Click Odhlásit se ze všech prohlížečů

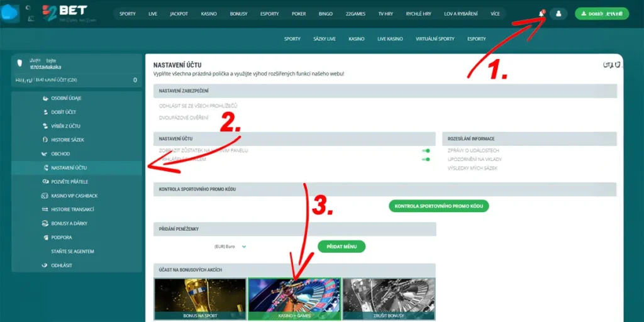[198, 106]
